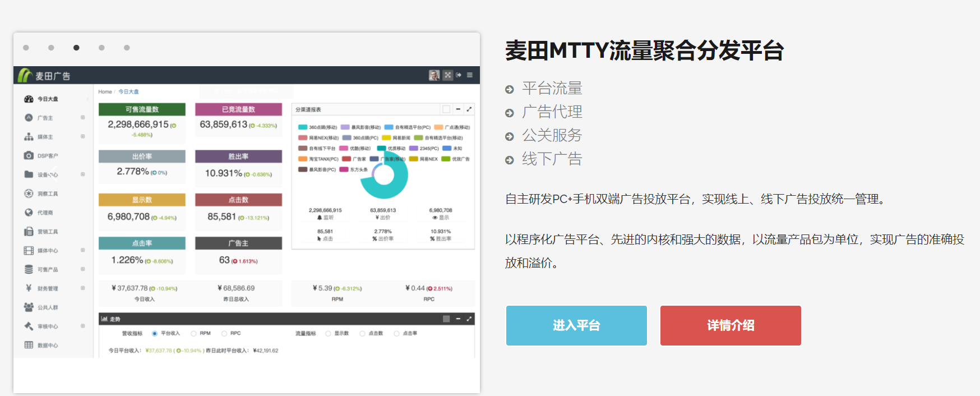Select the 平台收入 radio button
Image resolution: width=980 pixels, height=396 pixels.
point(155,333)
